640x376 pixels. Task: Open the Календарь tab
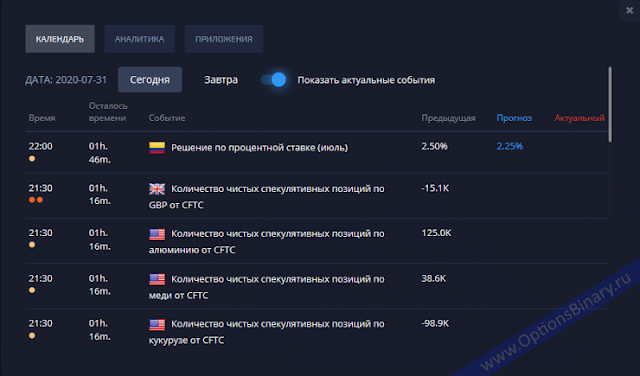(60, 39)
